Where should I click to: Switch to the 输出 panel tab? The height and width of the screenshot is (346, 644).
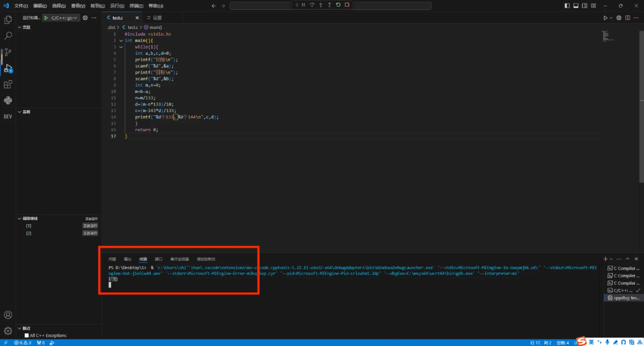point(128,259)
